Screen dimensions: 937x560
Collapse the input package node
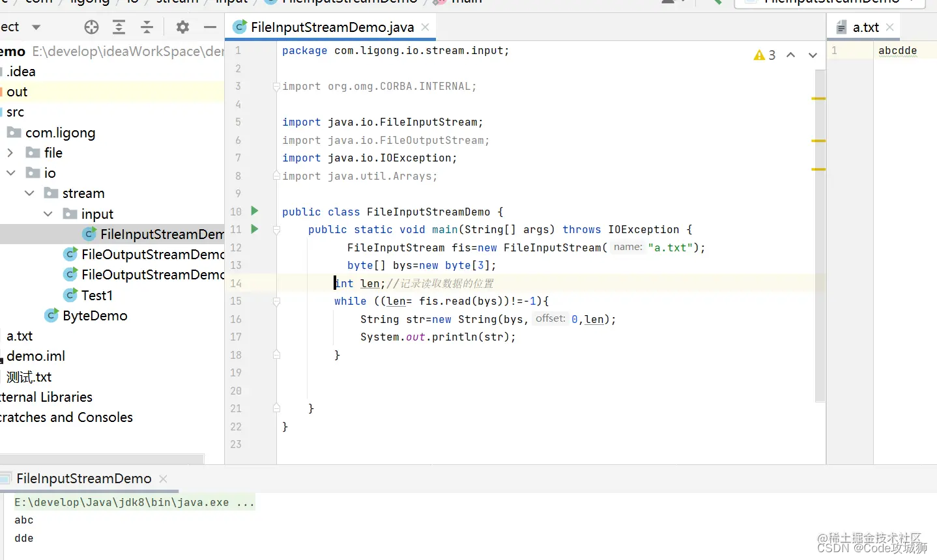coord(48,214)
